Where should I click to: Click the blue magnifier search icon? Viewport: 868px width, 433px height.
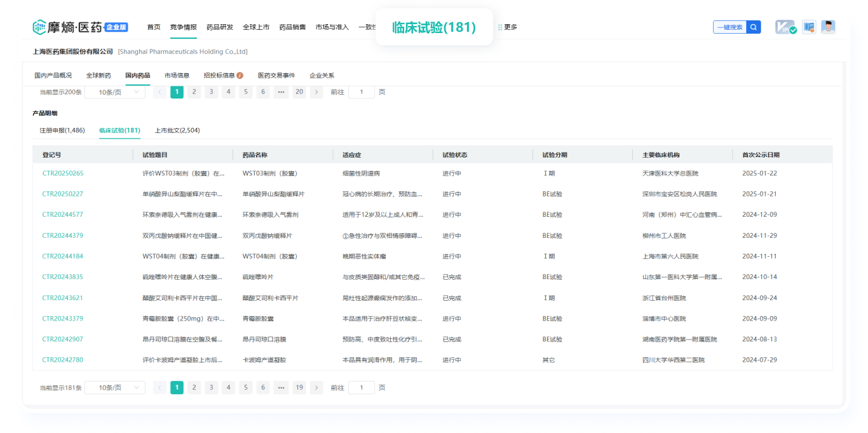(754, 27)
